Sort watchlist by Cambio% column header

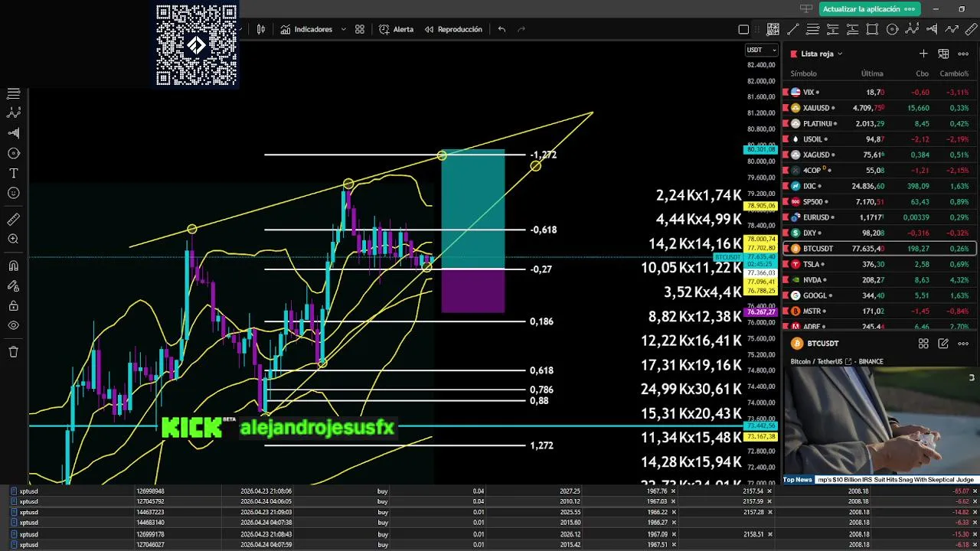point(954,73)
